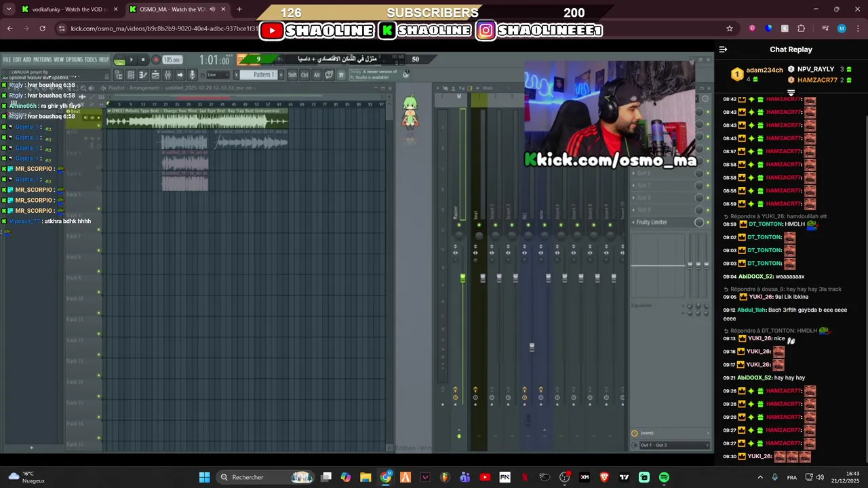Toggle FL Studio record button

pyautogui.click(x=155, y=60)
